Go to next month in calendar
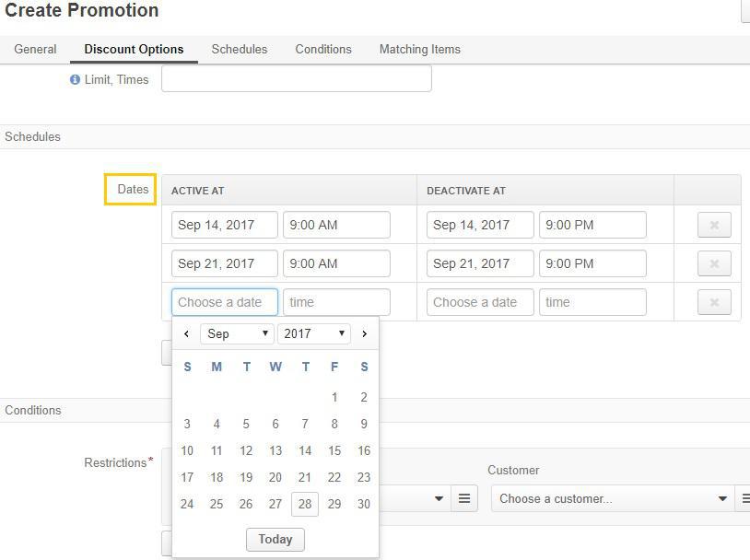Image resolution: width=750 pixels, height=560 pixels. [x=365, y=333]
